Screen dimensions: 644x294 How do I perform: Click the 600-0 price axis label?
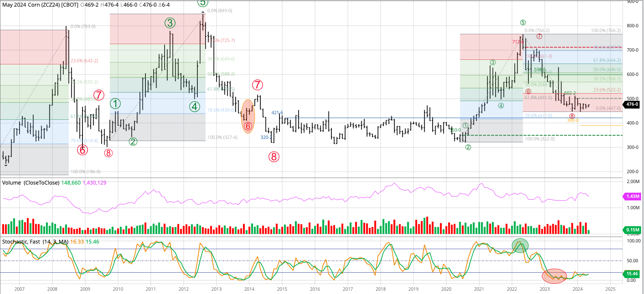(633, 74)
